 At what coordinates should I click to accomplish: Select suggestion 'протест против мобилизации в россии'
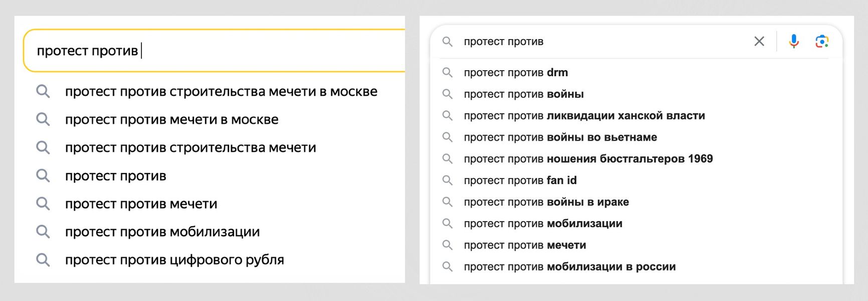[569, 267]
